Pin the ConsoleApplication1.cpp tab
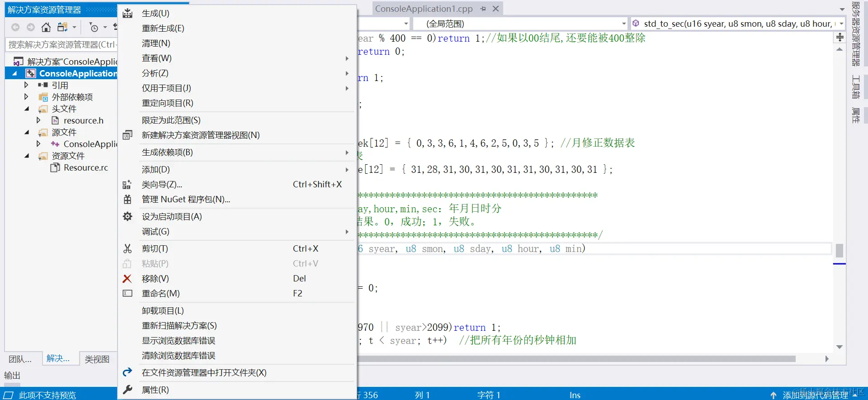Viewport: 868px width, 400px height. (x=483, y=9)
